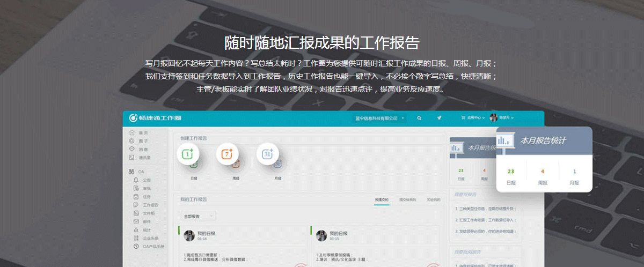The width and height of the screenshot is (644, 267).
Task: Switch to the 我提交的 tab
Action: click(x=381, y=199)
